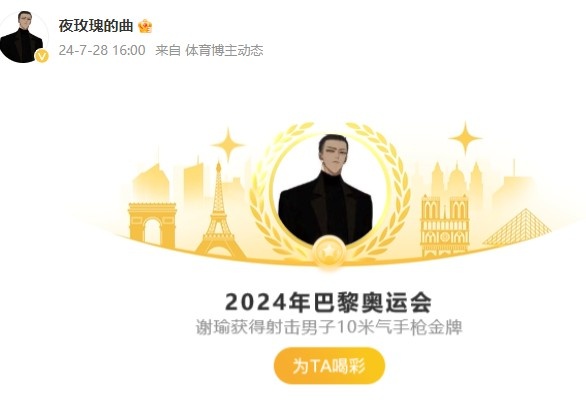This screenshot has height=403, width=586.
Task: Click the gold medal star icon
Action: [328, 251]
